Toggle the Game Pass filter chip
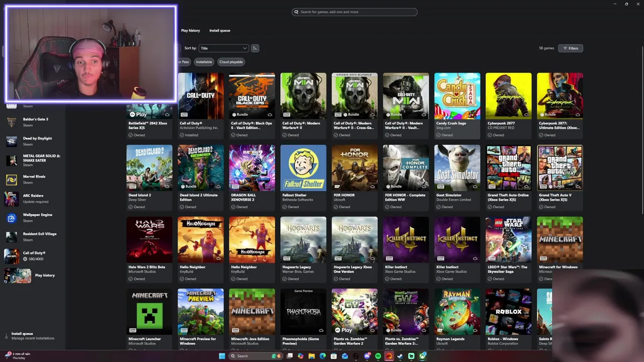644x362 pixels. pos(184,62)
